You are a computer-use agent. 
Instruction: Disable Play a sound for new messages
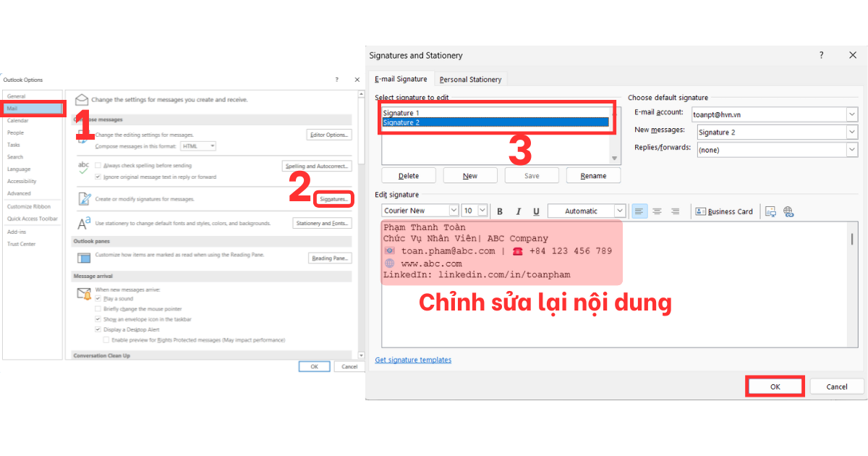[97, 297]
